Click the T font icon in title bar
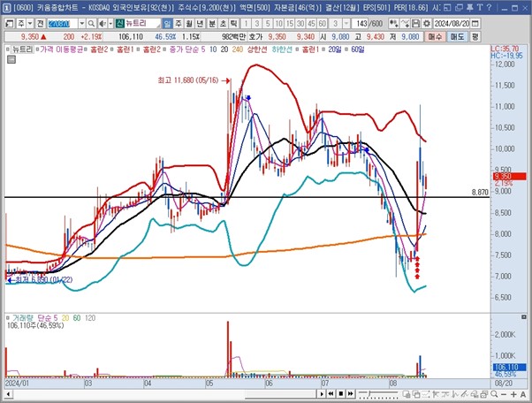 pyautogui.click(x=480, y=7)
